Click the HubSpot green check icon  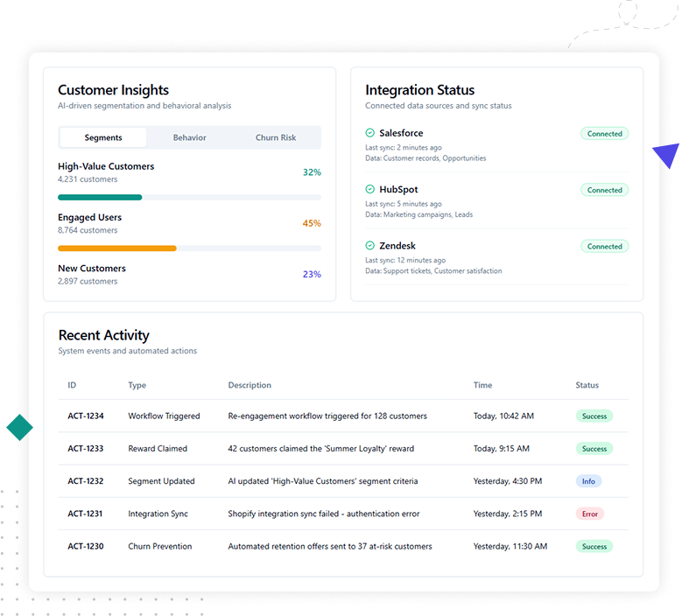pos(370,189)
